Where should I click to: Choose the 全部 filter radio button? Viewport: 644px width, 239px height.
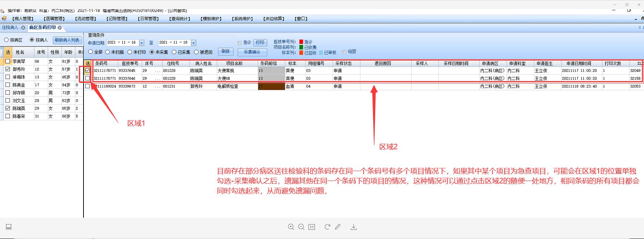[91, 52]
